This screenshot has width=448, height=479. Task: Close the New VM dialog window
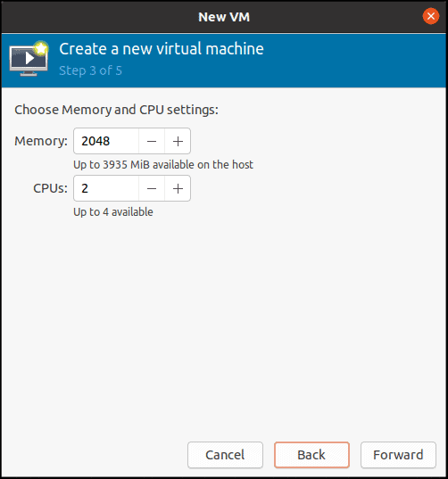[x=431, y=16]
